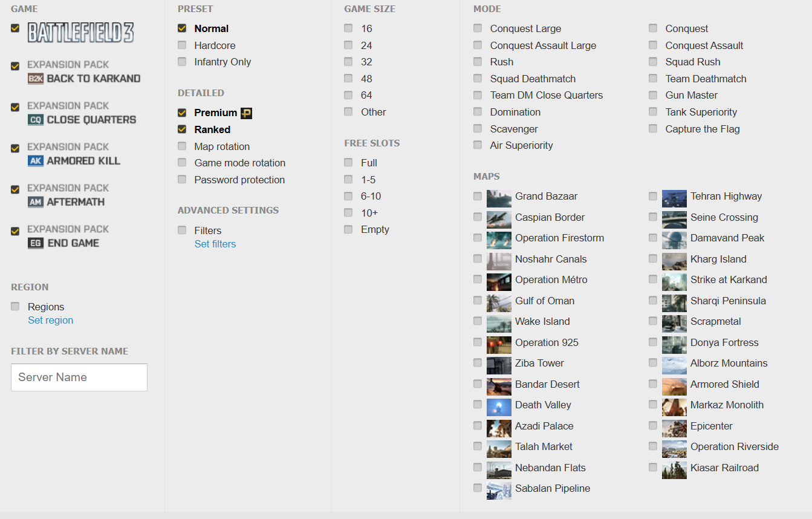Click the Squad Deathmatch mode label
This screenshot has height=519, width=812.
coord(533,79)
